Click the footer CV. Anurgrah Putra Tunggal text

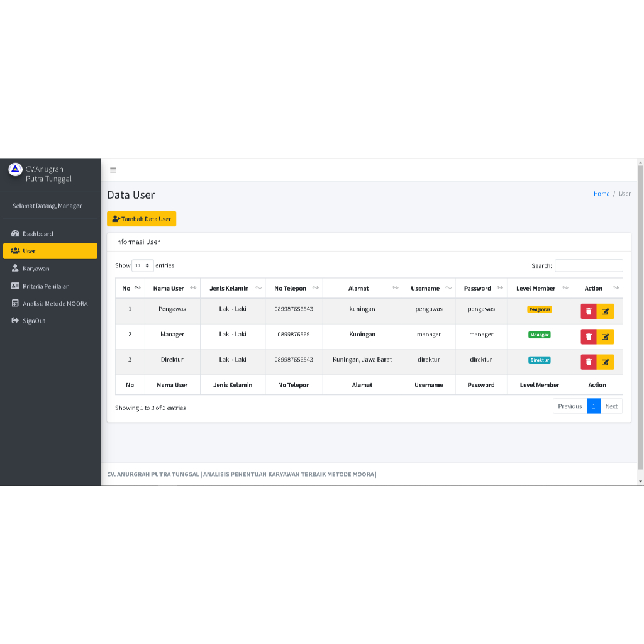(x=153, y=474)
